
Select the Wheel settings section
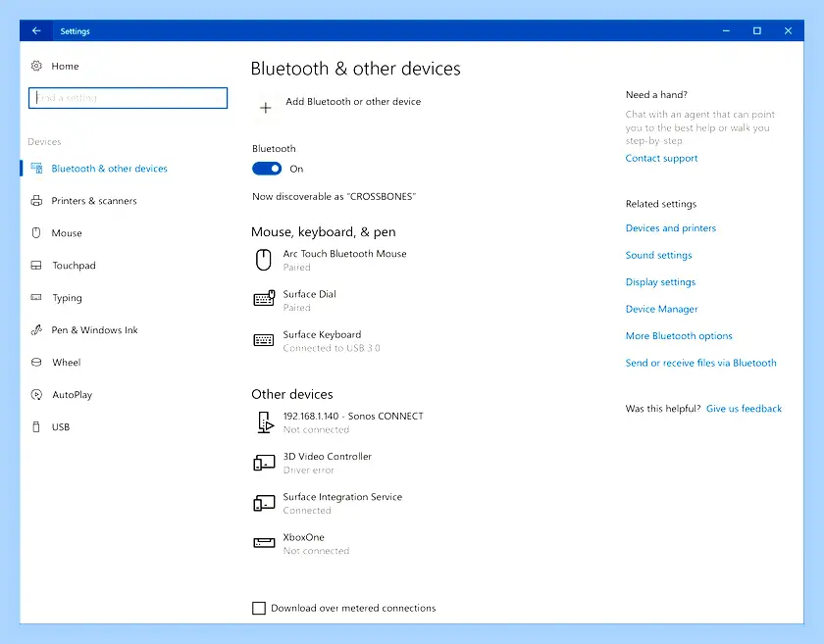(x=67, y=363)
